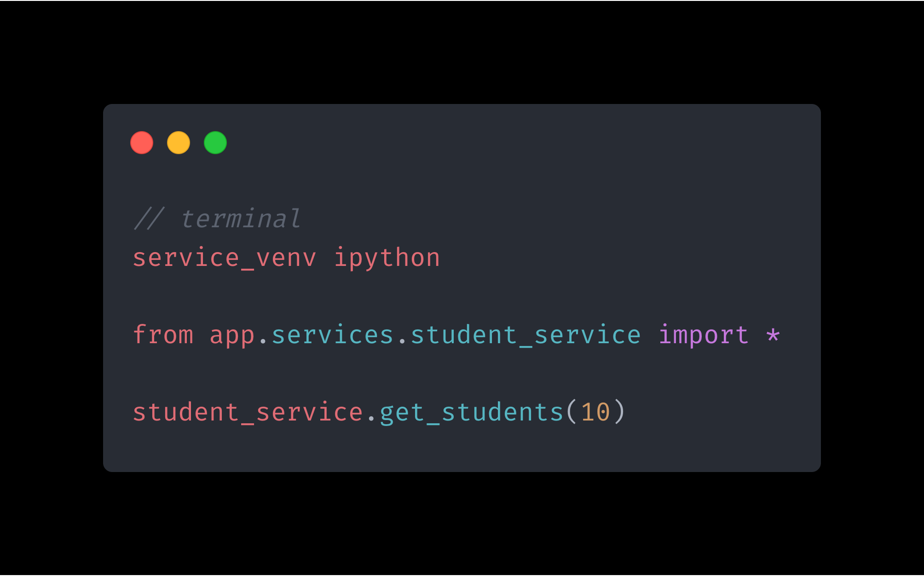Click the "app" module name
Screen dimensions: 924x576
pos(232,335)
